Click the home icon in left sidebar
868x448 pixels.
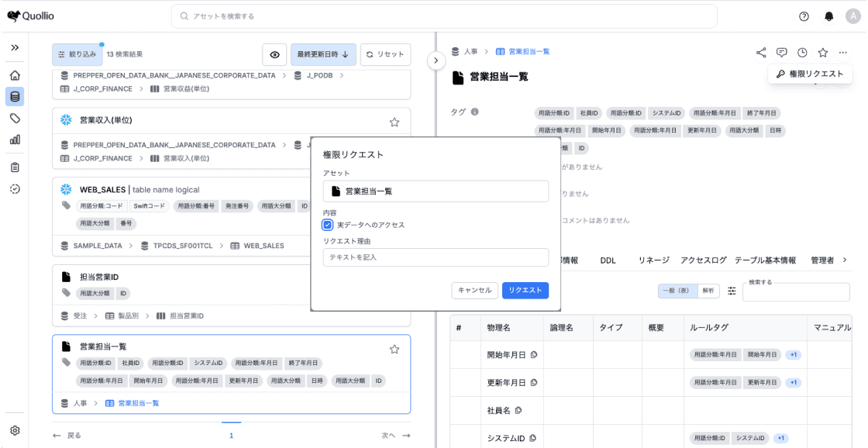point(15,75)
